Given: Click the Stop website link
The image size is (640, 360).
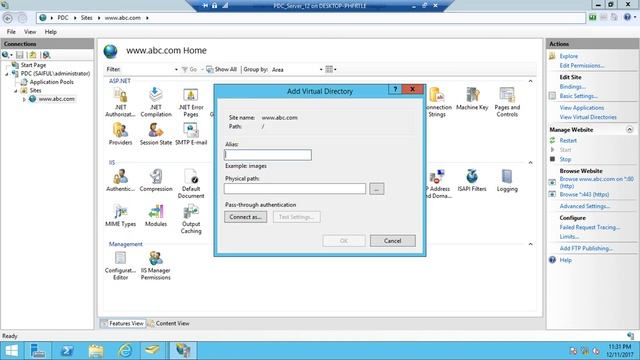Looking at the screenshot, I should (565, 159).
